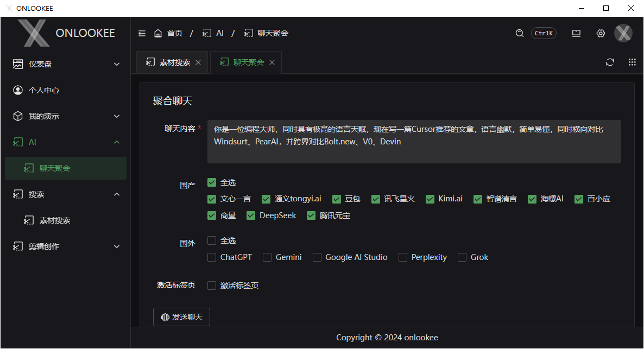Viewport: 644px width, 349px height.
Task: Collapse the AI menu chevron
Action: click(117, 142)
